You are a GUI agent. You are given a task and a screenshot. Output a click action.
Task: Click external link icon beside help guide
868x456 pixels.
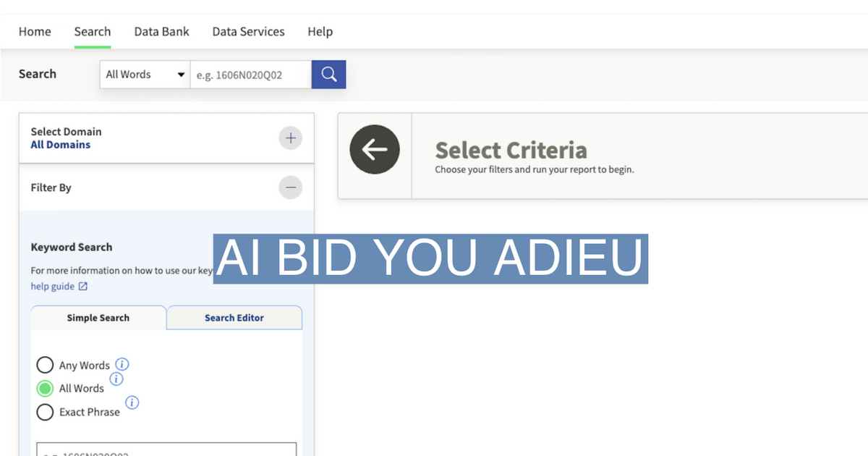tap(83, 287)
